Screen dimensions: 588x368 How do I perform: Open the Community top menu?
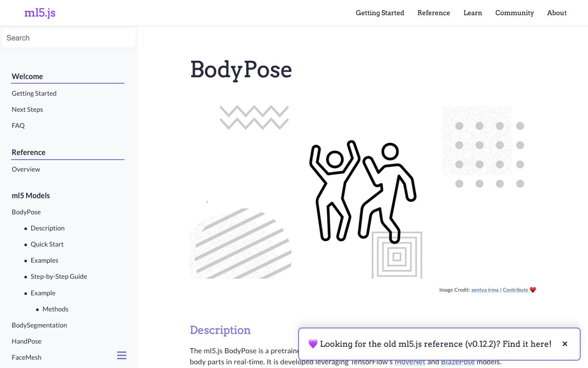coord(514,13)
